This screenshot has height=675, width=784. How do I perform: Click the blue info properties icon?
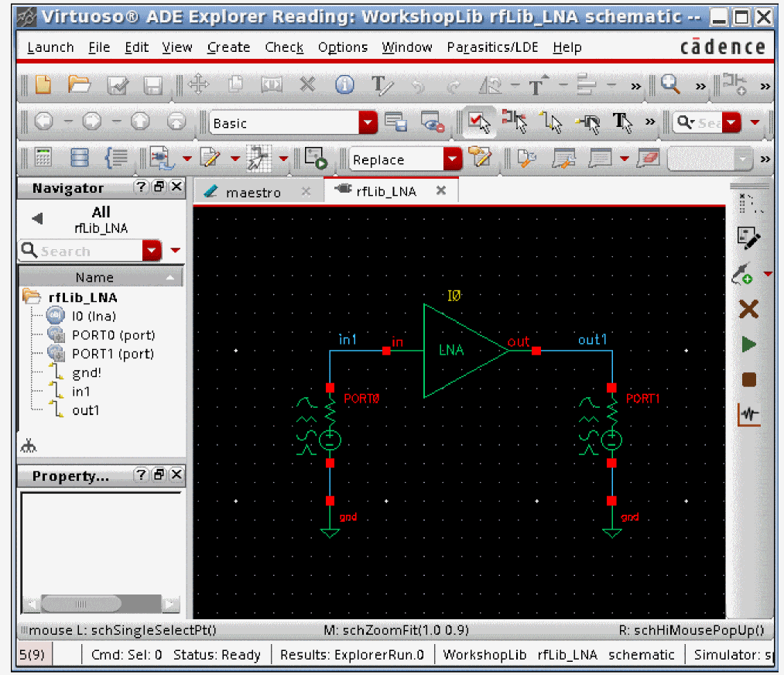point(344,85)
